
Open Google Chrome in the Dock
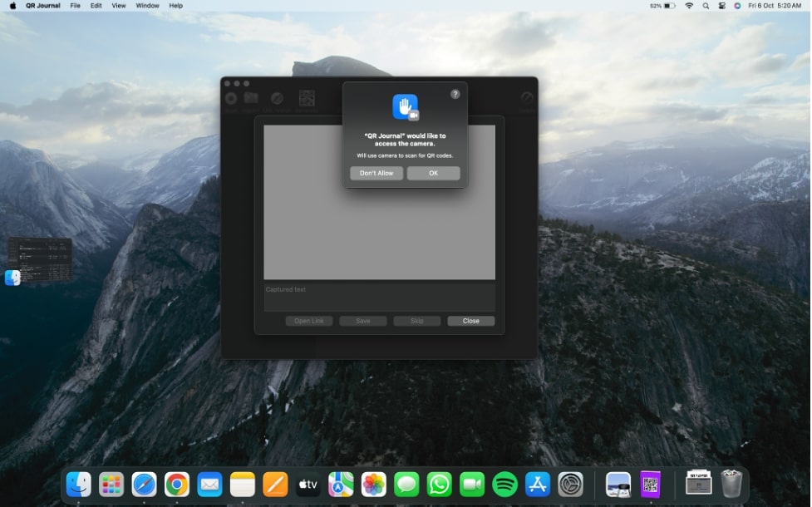coord(176,484)
